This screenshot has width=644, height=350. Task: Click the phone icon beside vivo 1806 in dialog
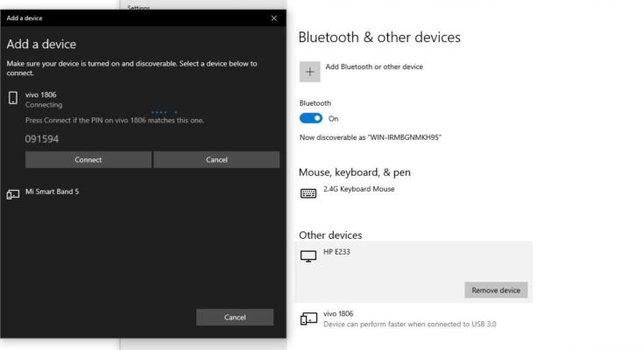coord(13,98)
